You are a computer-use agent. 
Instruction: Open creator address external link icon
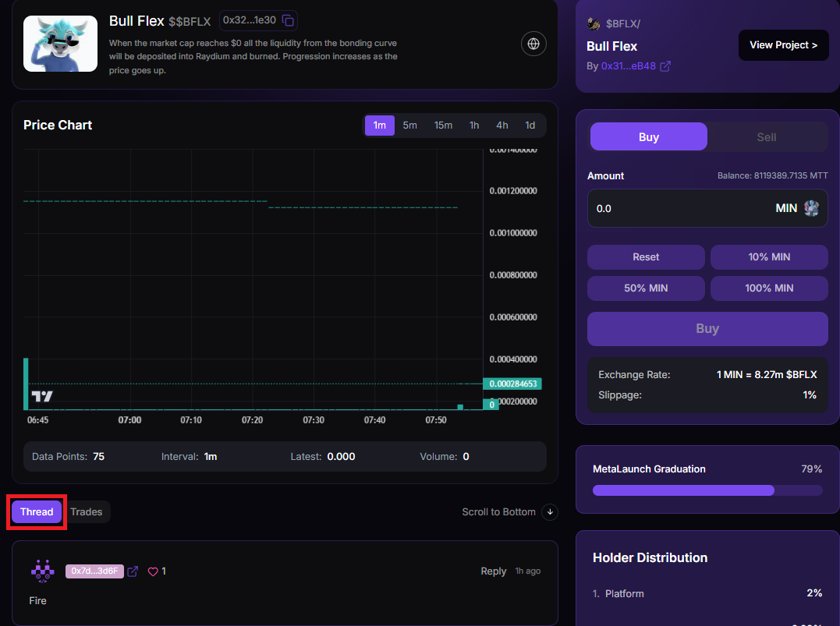(665, 67)
